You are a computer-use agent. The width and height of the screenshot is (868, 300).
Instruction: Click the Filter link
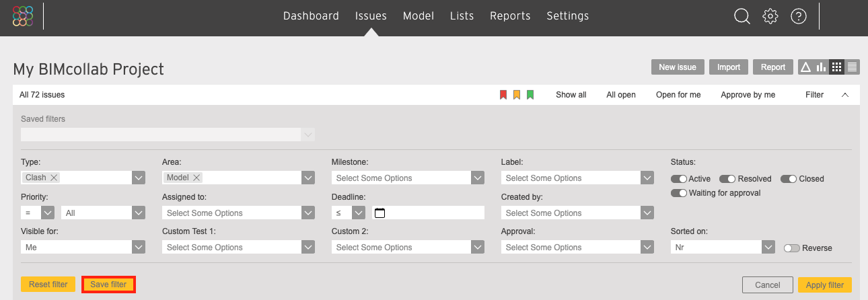814,95
